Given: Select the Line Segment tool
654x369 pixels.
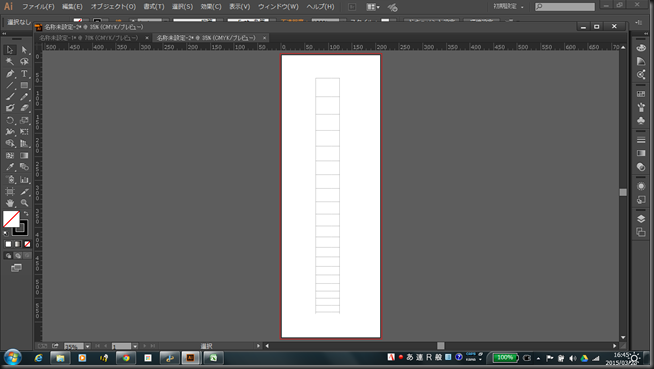Looking at the screenshot, I should tap(10, 85).
